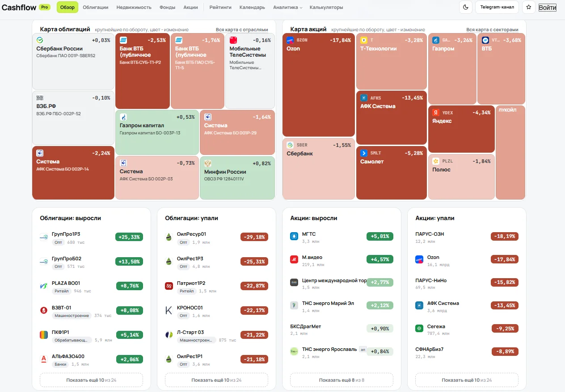Viewport: 565px width, 392px height.
Task: Click the Л-Старт 03 bond icon
Action: pos(169,334)
